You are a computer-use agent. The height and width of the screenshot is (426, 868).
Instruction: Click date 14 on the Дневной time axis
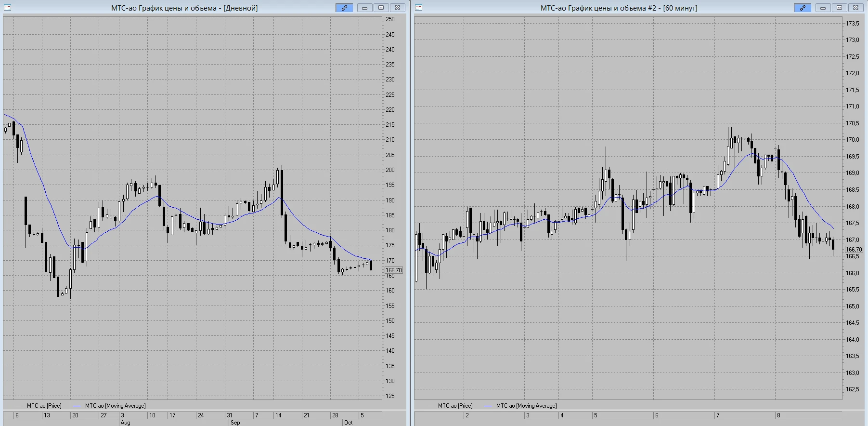click(x=278, y=415)
